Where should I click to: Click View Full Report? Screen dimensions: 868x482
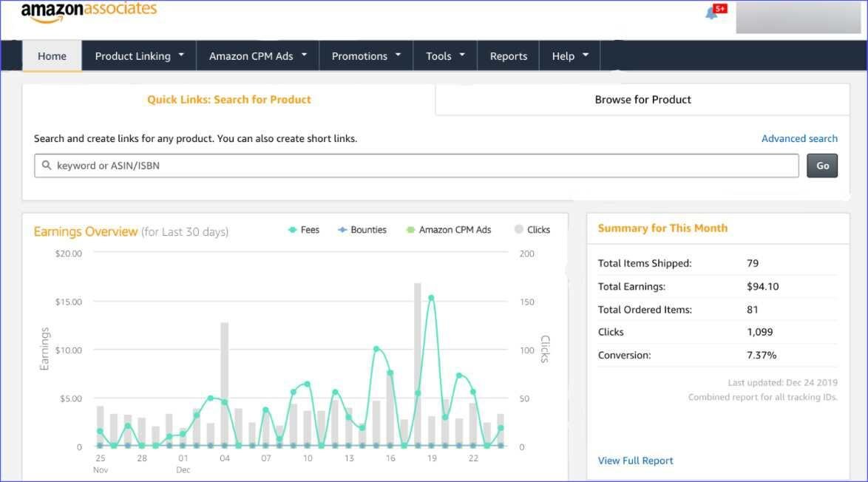(x=635, y=460)
